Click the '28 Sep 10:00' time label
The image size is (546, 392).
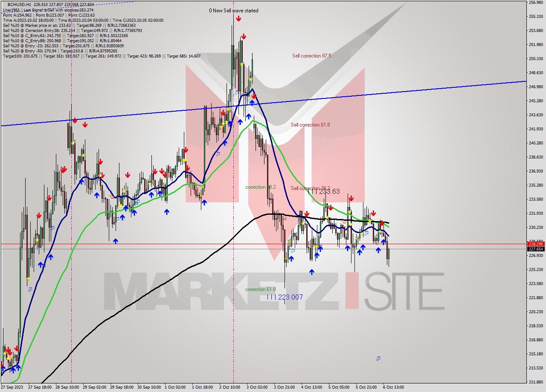tap(67, 387)
